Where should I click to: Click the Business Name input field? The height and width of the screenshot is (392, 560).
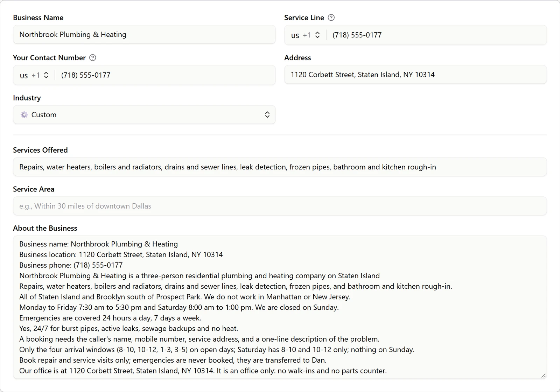point(144,34)
